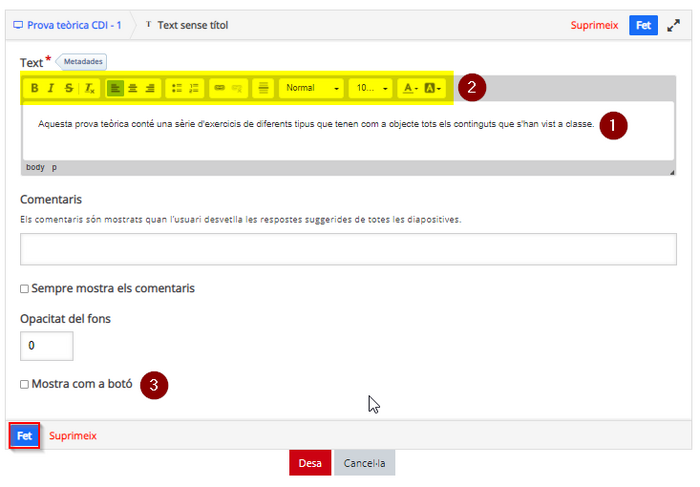Expand the Metadades tag

[82, 62]
